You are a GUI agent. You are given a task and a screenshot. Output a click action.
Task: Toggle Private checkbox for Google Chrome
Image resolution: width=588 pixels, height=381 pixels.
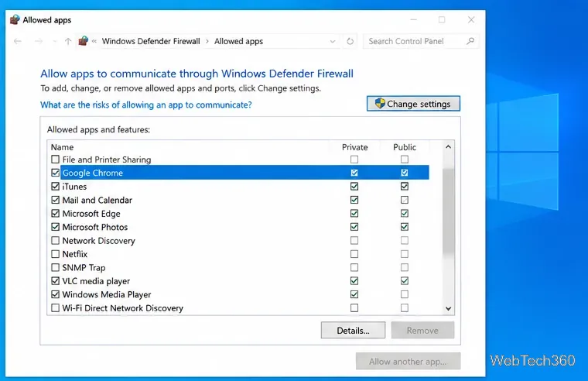(354, 173)
